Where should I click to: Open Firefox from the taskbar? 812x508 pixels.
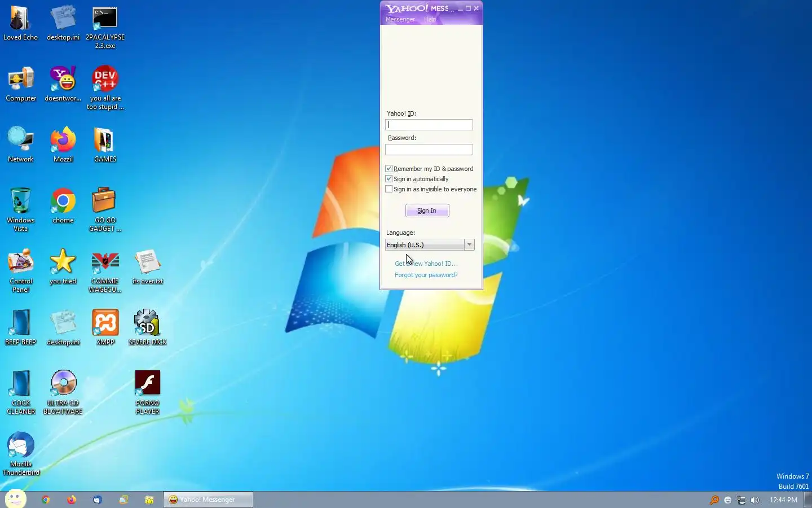(x=71, y=500)
